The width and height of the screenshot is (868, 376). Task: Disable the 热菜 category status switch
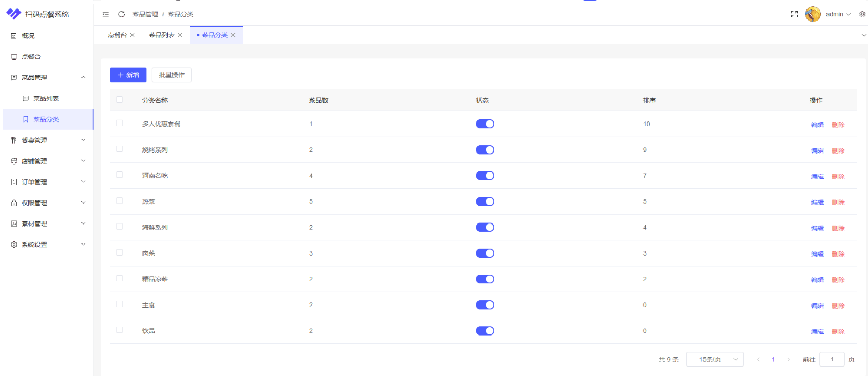tap(485, 201)
